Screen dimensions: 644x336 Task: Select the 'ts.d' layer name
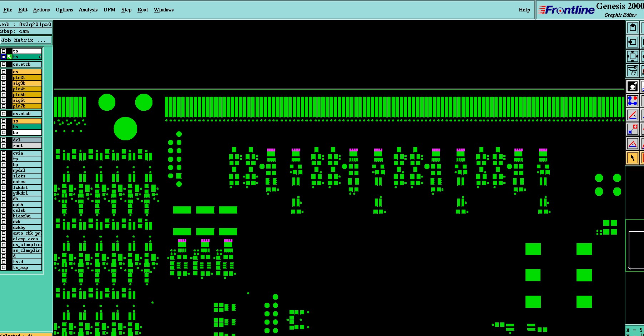coord(27,262)
